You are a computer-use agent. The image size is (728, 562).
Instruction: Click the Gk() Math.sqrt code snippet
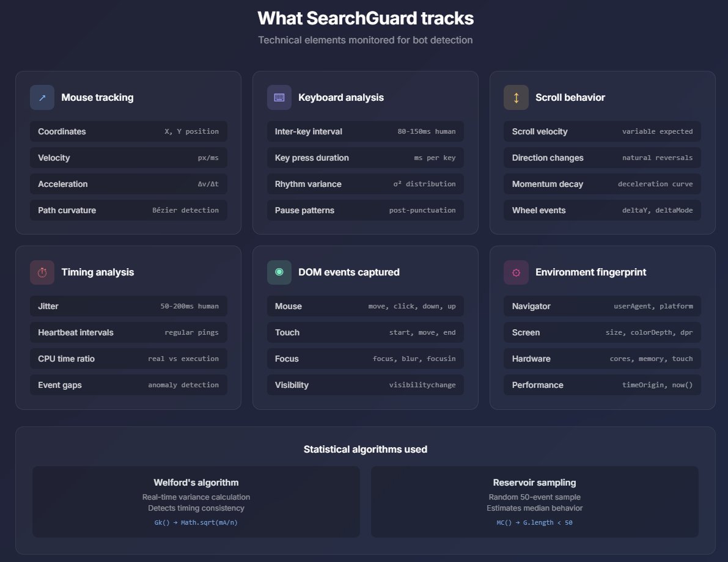click(x=196, y=522)
